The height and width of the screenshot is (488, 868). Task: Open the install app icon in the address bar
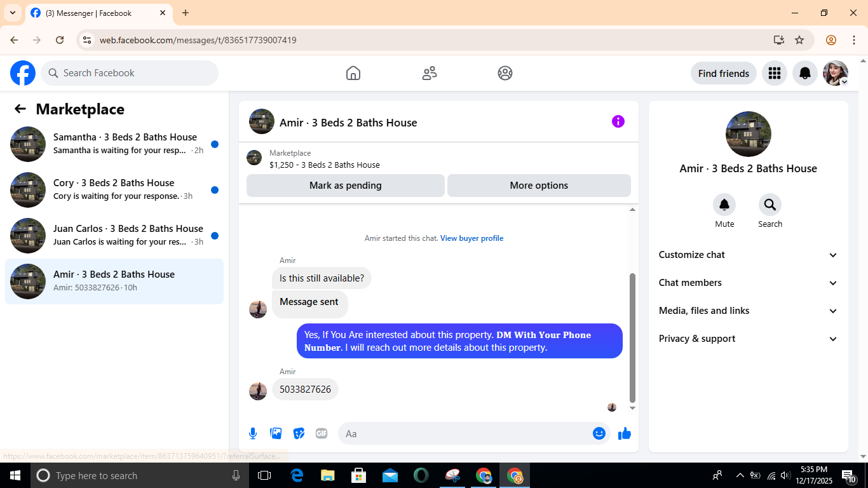point(779,40)
